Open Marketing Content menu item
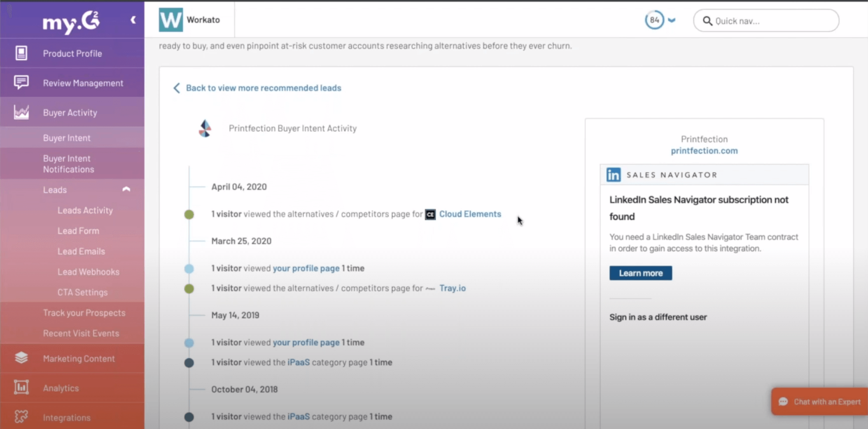The height and width of the screenshot is (429, 868). (x=72, y=358)
